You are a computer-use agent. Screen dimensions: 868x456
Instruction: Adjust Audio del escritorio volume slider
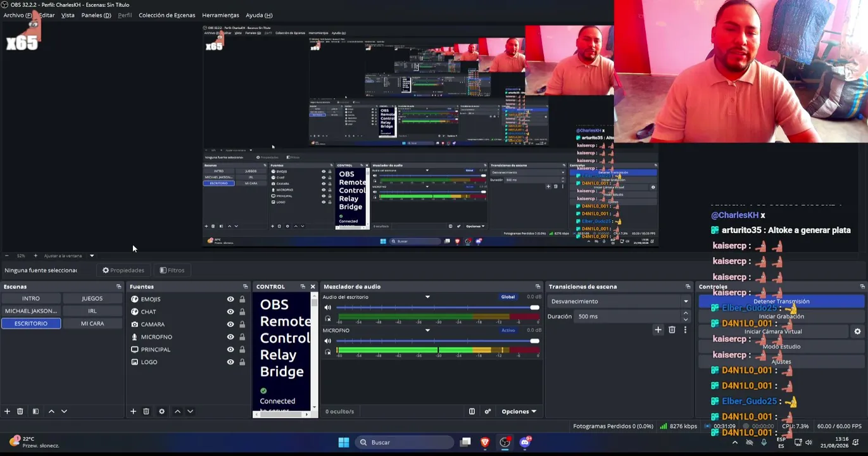click(437, 308)
